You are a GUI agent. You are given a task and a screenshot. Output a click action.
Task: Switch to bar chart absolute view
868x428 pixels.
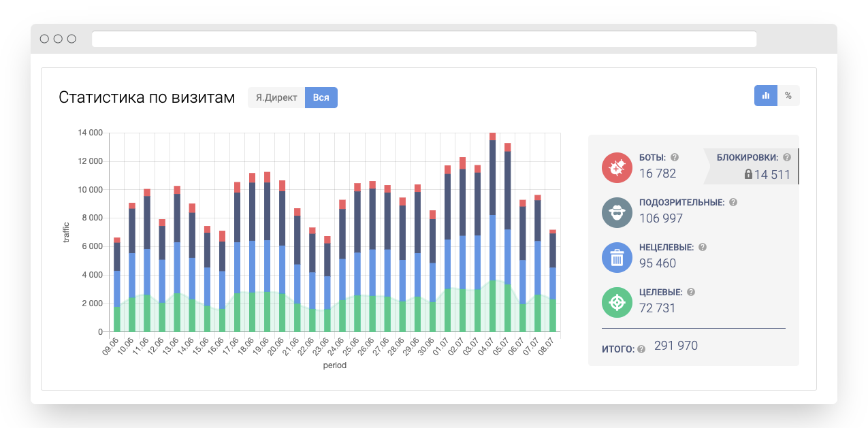(766, 96)
